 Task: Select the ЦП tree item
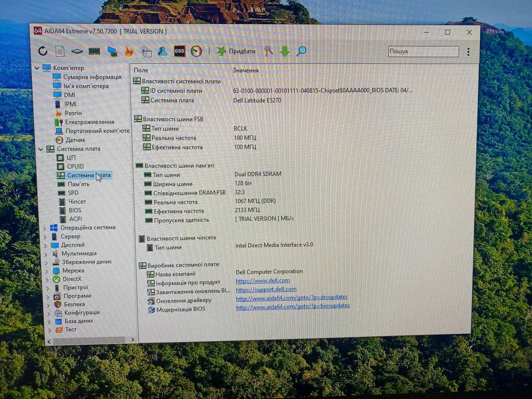pyautogui.click(x=71, y=158)
